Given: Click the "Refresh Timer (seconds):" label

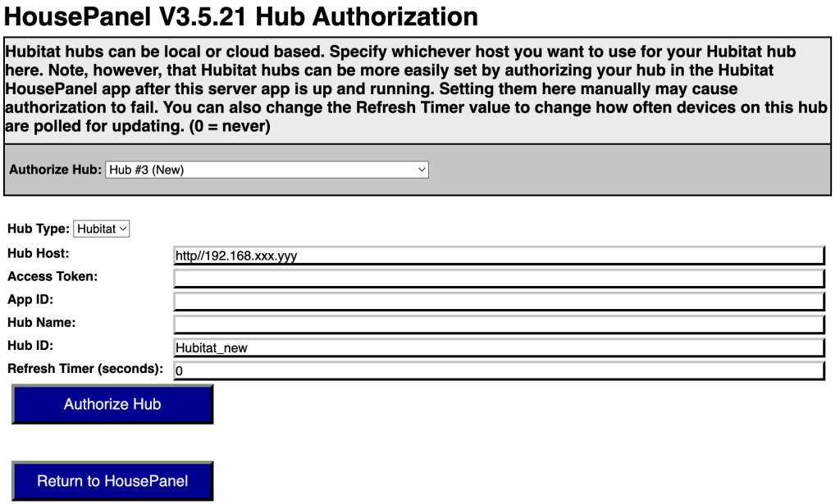Looking at the screenshot, I should tap(85, 368).
